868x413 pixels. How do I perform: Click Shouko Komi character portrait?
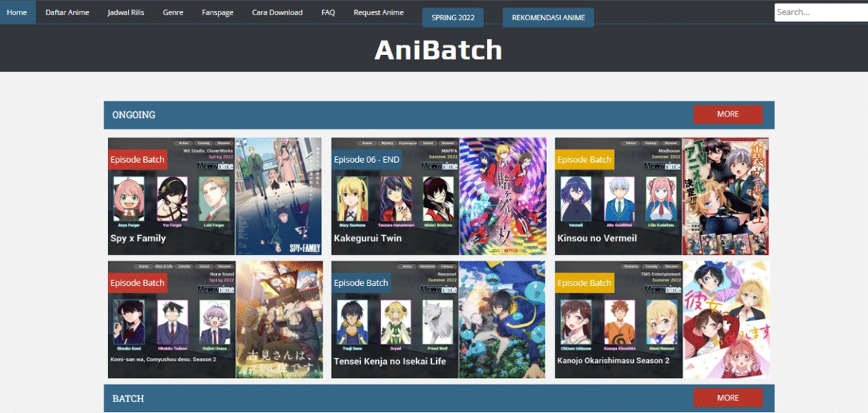pyautogui.click(x=128, y=323)
